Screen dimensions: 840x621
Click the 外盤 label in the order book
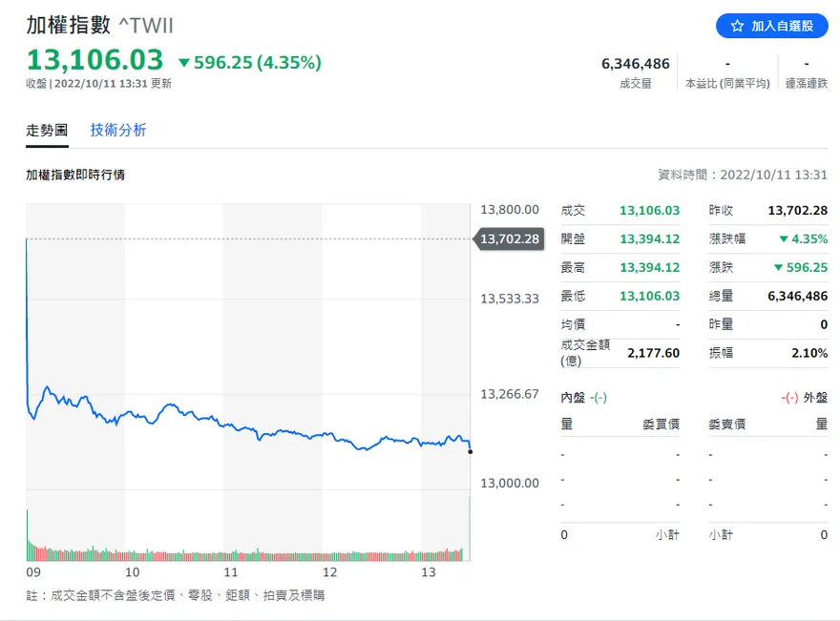point(817,397)
